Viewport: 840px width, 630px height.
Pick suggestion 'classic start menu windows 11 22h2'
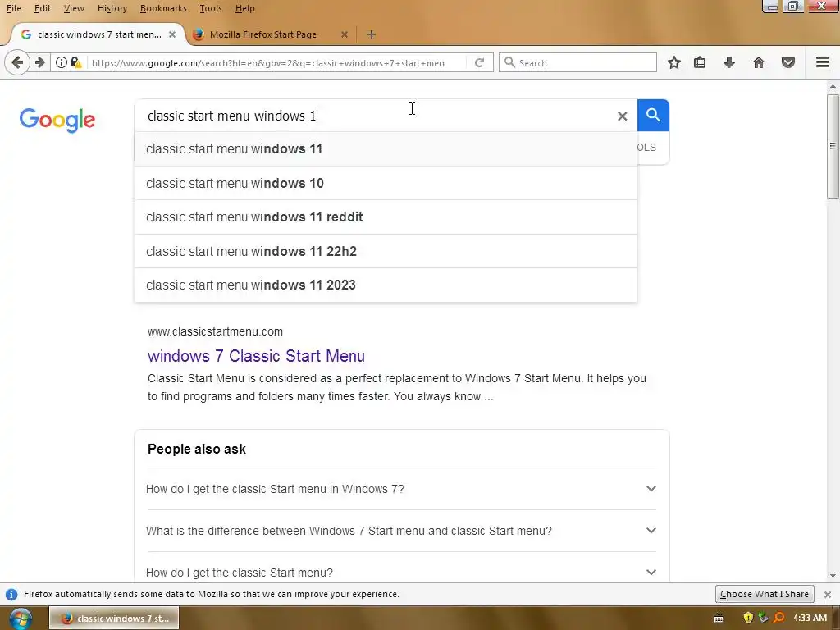(x=386, y=251)
